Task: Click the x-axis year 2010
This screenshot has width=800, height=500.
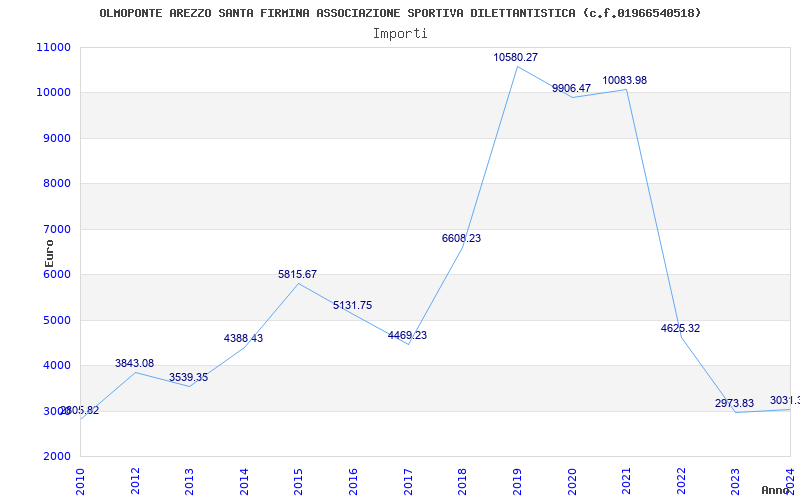Action: tap(80, 482)
